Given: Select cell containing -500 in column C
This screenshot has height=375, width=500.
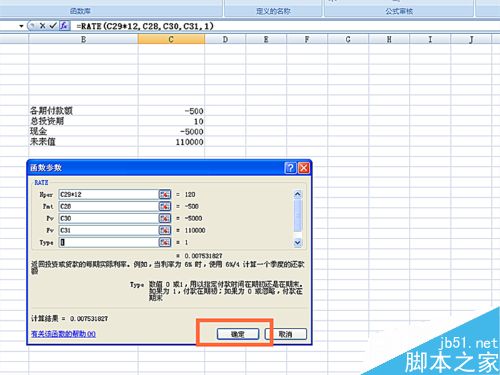Looking at the screenshot, I should tap(171, 111).
